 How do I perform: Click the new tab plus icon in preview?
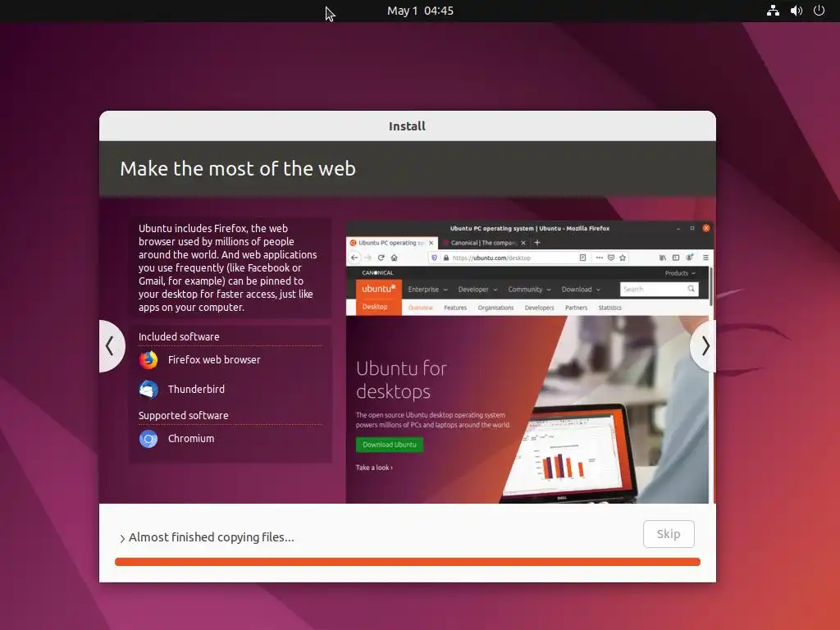(537, 243)
